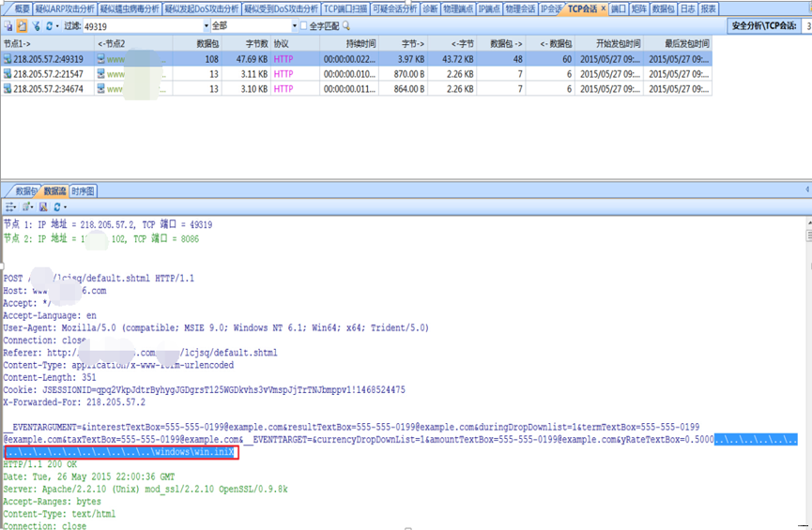Open the dropdown arrow next to lower refresh icon
The image size is (812, 530).
pyautogui.click(x=66, y=206)
